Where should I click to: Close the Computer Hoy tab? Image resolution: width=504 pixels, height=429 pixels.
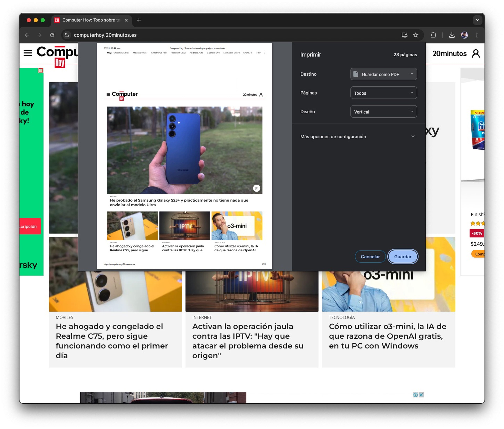click(x=126, y=20)
